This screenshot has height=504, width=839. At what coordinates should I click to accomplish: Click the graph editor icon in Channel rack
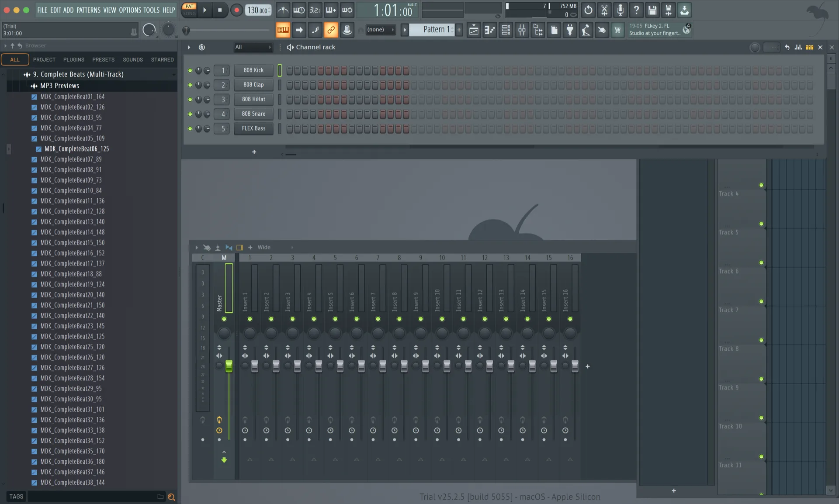798,47
